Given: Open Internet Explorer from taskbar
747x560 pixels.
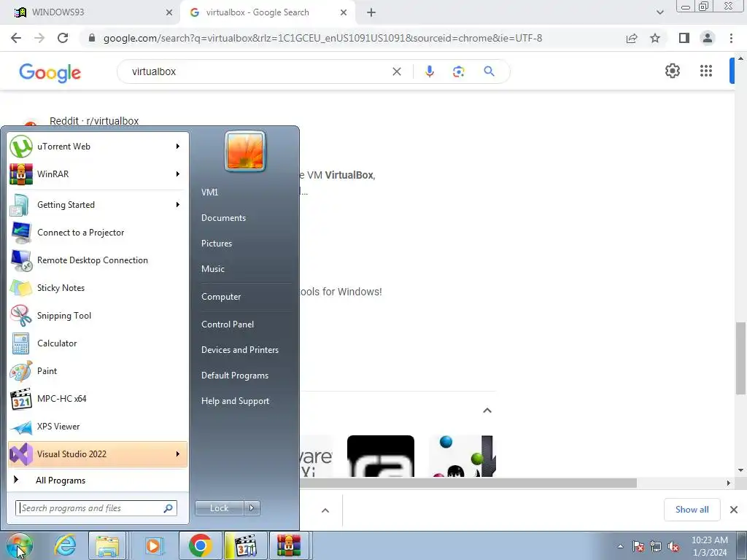Looking at the screenshot, I should point(65,545).
